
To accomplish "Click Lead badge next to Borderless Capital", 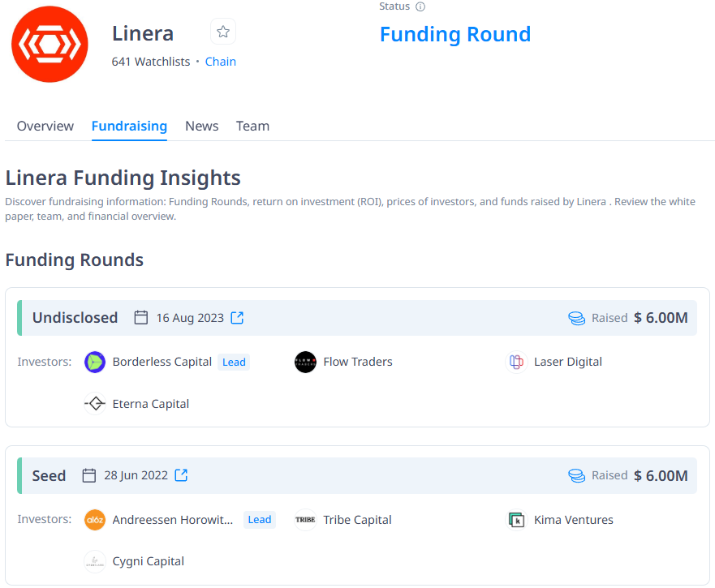I will (x=234, y=362).
